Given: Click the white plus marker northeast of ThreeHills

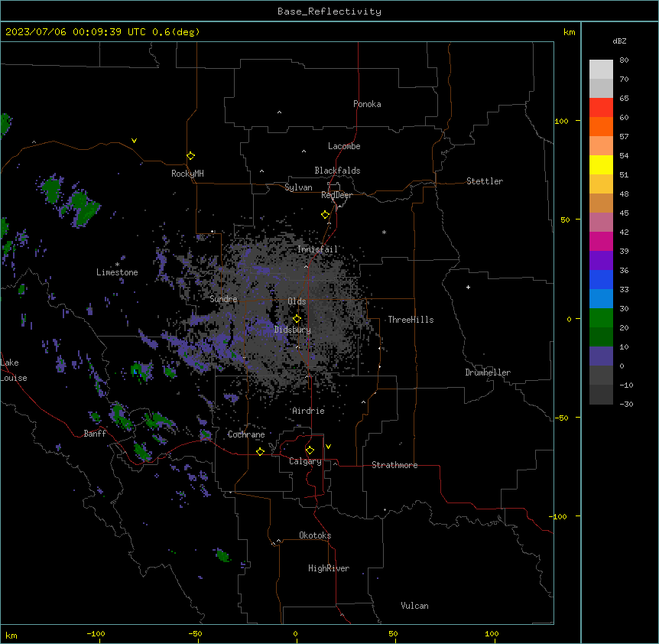Looking at the screenshot, I should (x=468, y=287).
